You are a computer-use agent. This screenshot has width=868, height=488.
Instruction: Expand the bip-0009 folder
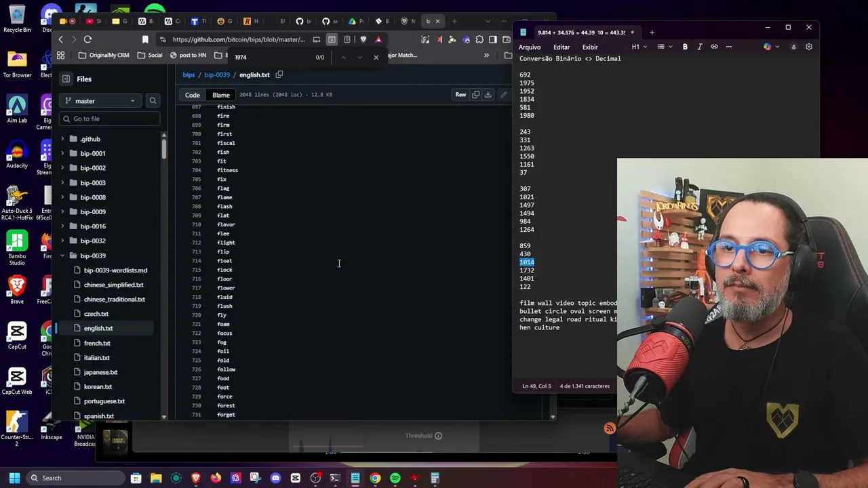tap(62, 211)
